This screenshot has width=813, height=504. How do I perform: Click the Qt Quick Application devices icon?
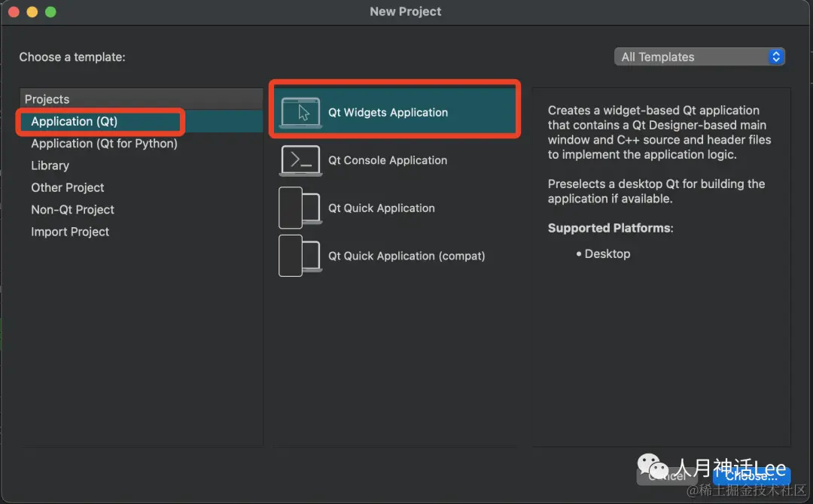pos(300,208)
